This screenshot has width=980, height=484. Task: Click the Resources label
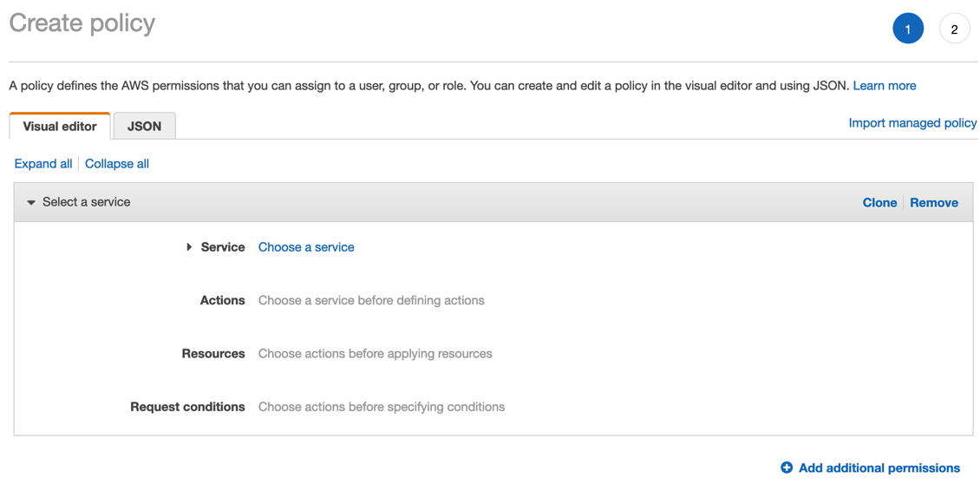213,353
